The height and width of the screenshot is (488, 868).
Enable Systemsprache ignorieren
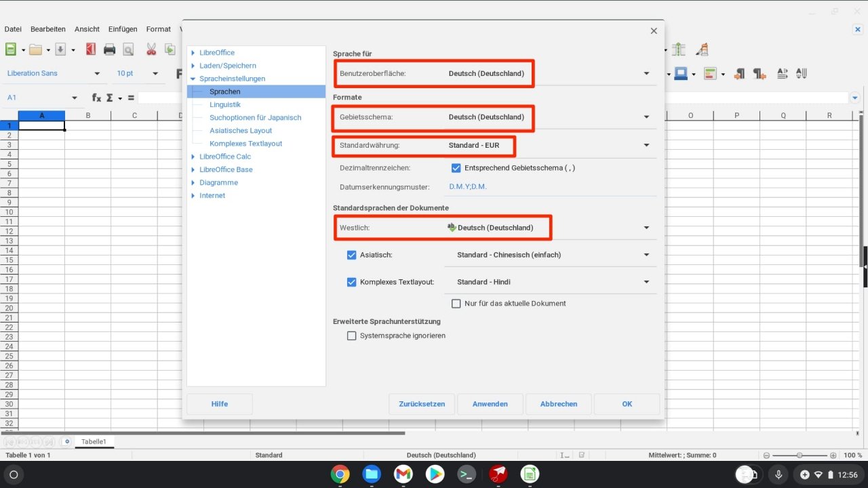click(351, 335)
